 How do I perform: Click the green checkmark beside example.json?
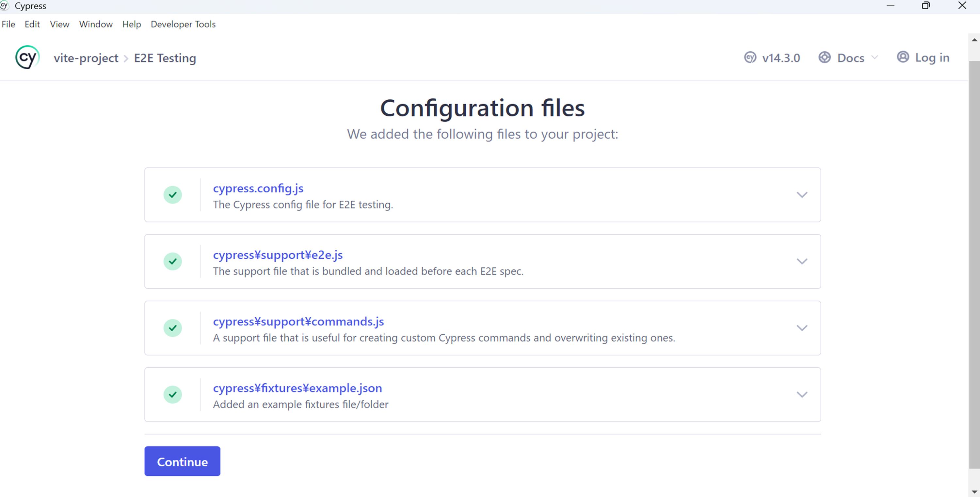point(173,395)
